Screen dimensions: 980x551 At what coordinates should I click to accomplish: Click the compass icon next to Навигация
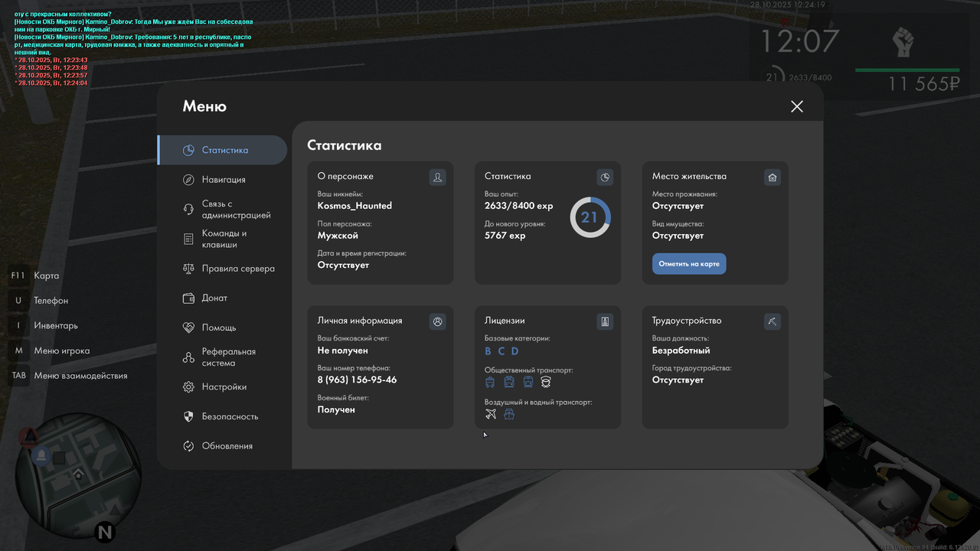point(188,180)
